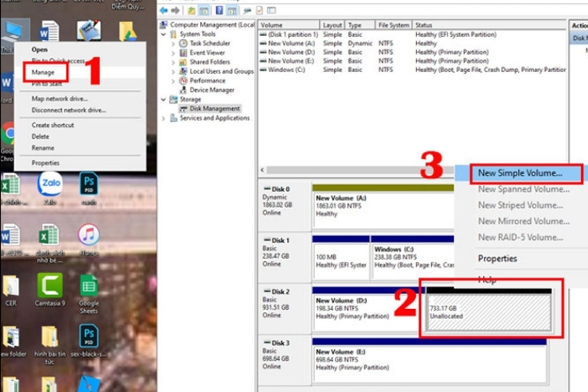The width and height of the screenshot is (588, 392).
Task: Open Event Viewer node
Action: [207, 53]
